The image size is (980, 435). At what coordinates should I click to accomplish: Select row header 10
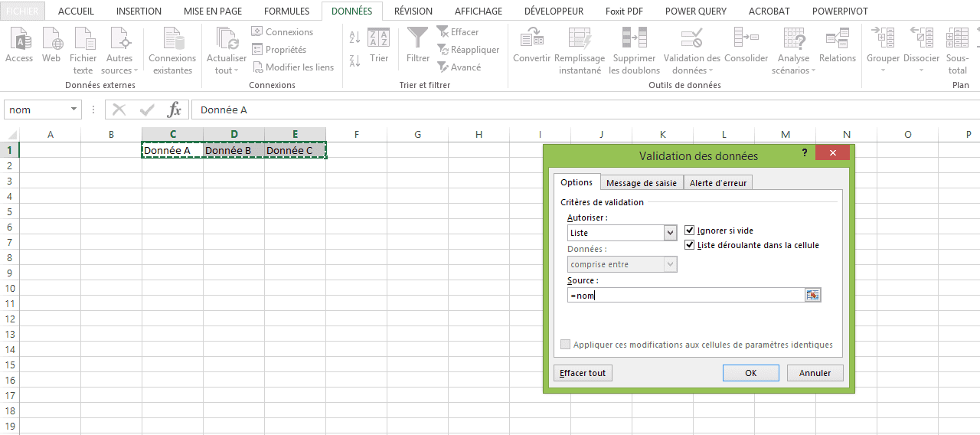(9, 288)
